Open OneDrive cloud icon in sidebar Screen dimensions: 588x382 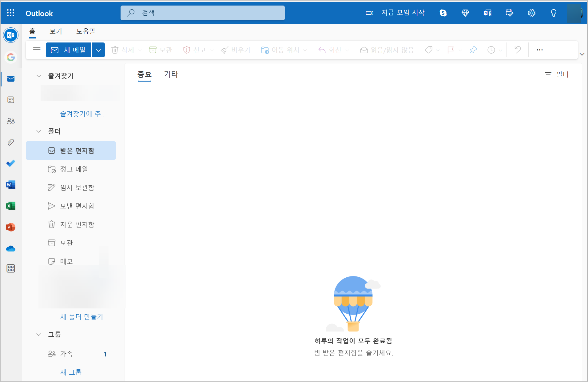[11, 248]
